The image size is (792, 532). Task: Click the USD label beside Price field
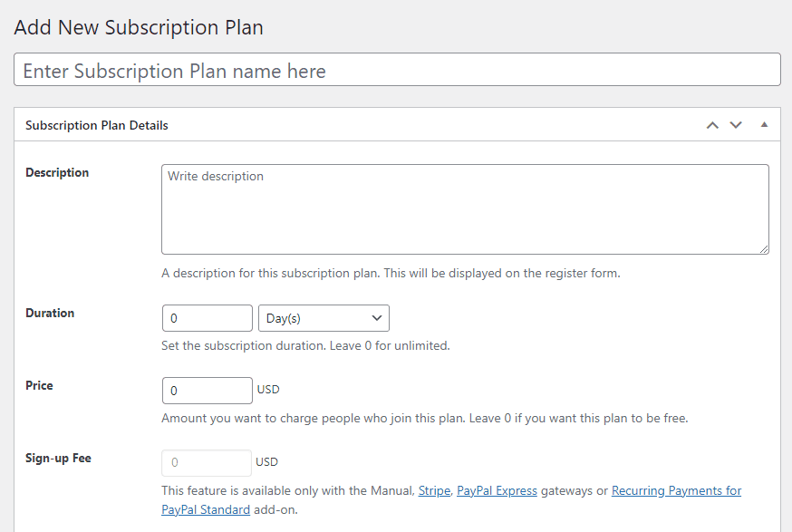[x=268, y=390]
